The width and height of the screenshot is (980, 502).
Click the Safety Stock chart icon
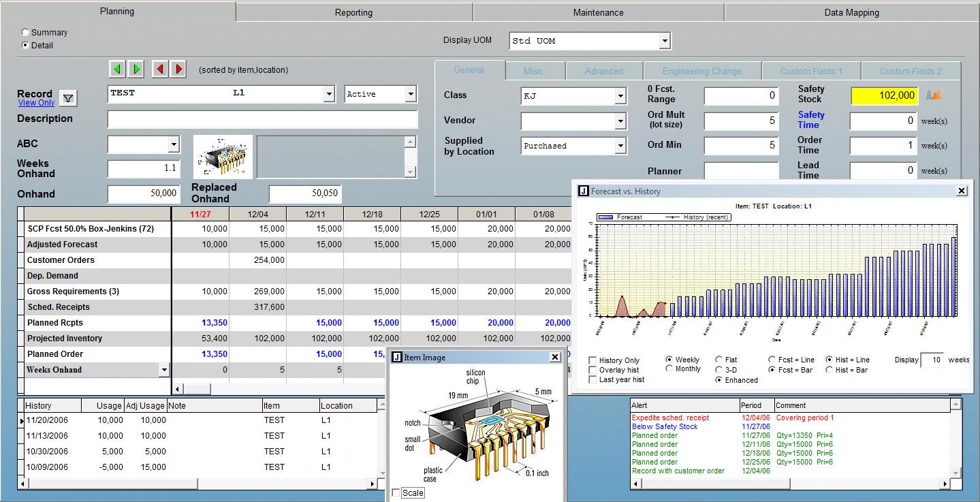934,95
